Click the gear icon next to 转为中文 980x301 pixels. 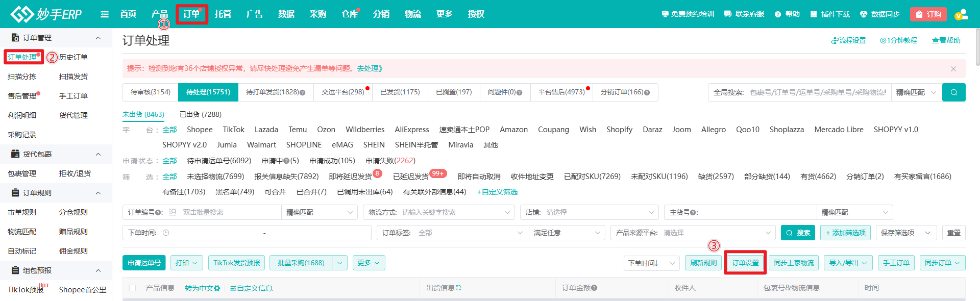click(x=217, y=288)
